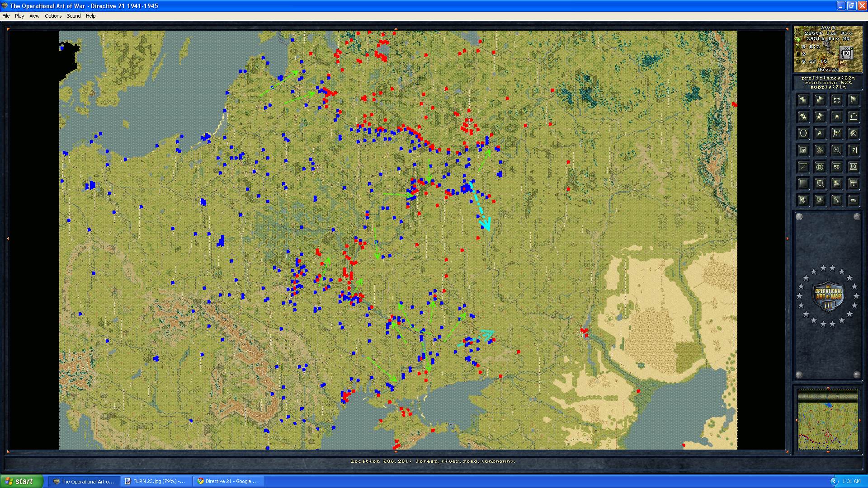Screen dimensions: 868x488
Task: Click the next unit arrow button
Action: (820, 100)
